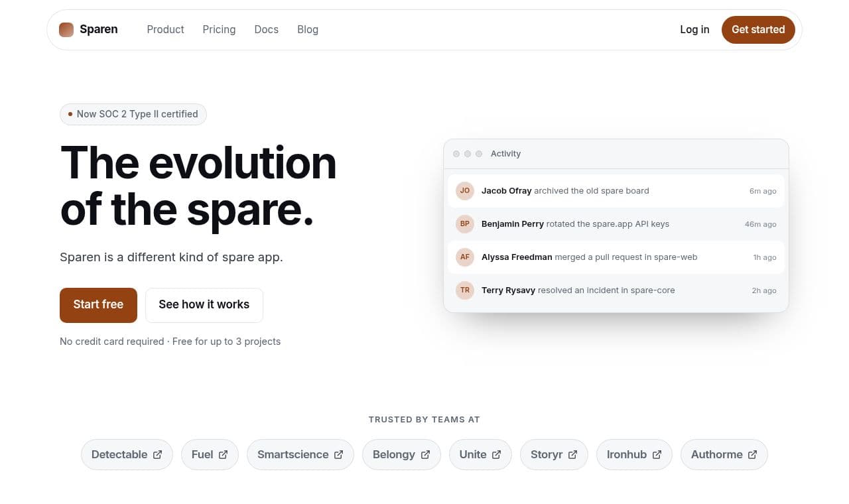Open external link icon next to Fuel
849x504 pixels.
(223, 455)
